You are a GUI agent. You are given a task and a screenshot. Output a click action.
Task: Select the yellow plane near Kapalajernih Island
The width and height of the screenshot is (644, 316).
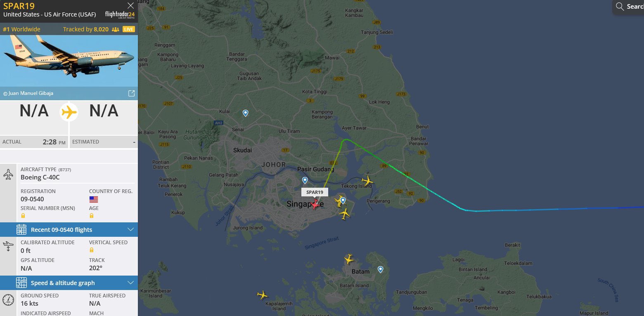262,295
